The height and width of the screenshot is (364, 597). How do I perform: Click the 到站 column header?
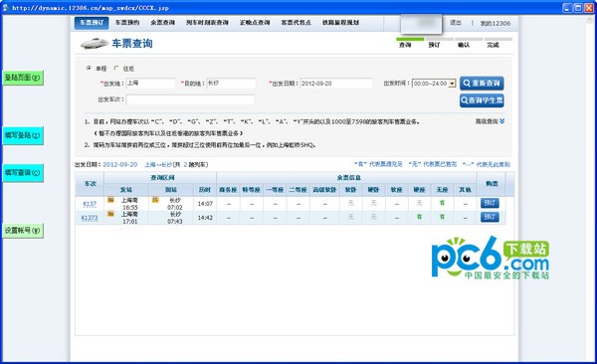coord(170,190)
